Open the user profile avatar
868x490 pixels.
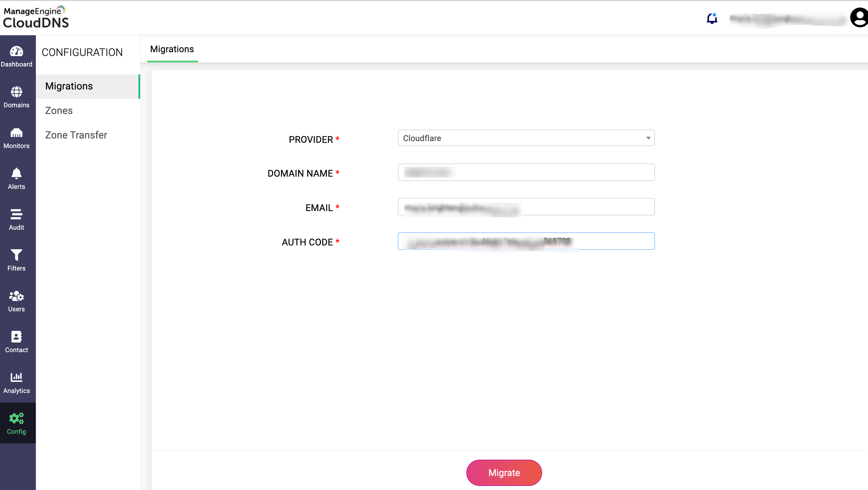tap(859, 18)
